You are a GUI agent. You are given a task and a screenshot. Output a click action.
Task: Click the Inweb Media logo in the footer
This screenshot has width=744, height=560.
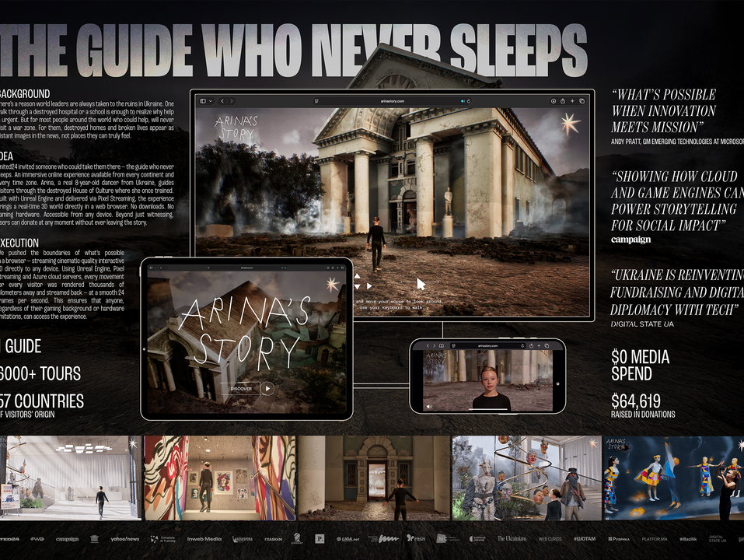[x=204, y=539]
